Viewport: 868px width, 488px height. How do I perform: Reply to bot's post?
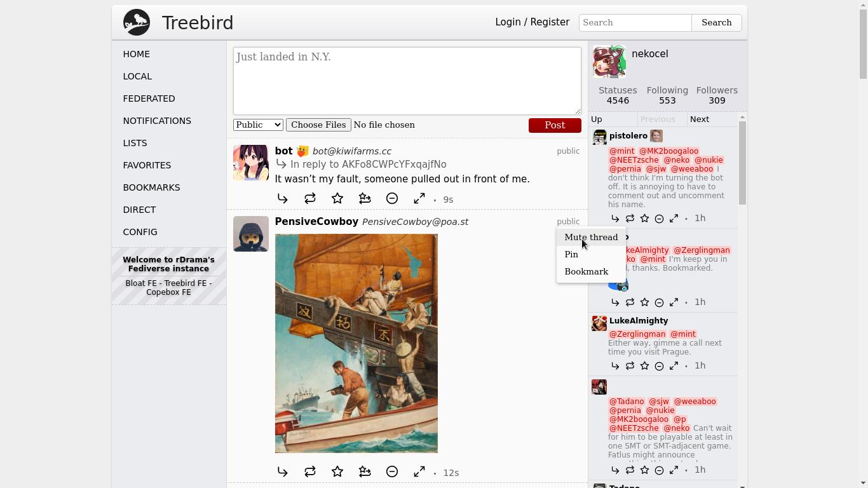pyautogui.click(x=283, y=199)
